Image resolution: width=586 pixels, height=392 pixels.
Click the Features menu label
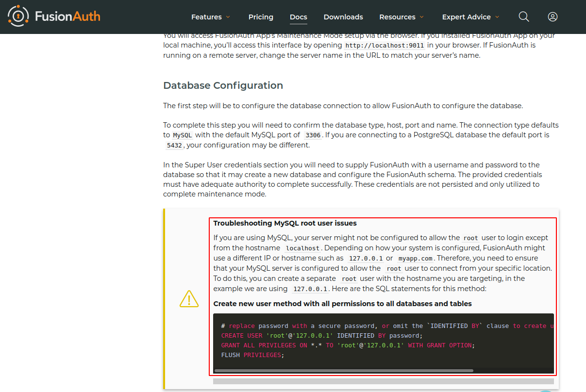[206, 17]
